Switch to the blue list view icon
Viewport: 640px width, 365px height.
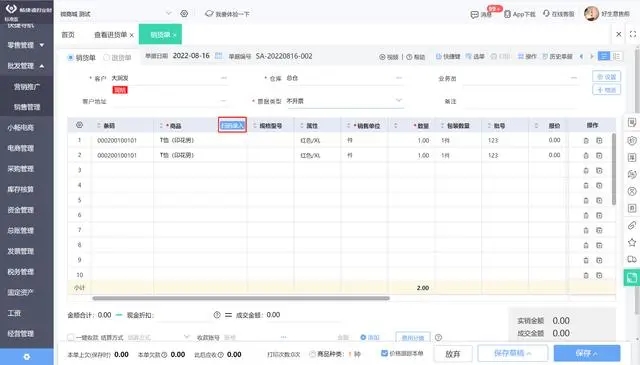(x=604, y=56)
